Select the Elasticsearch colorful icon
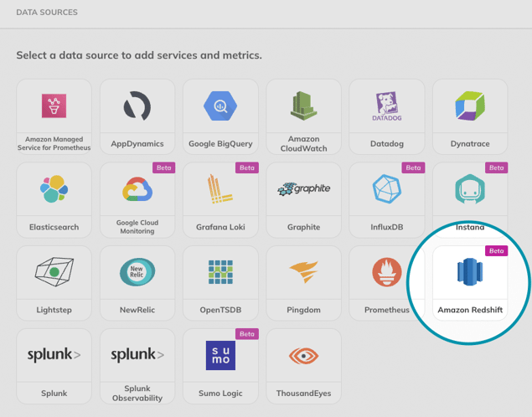 [x=54, y=189]
